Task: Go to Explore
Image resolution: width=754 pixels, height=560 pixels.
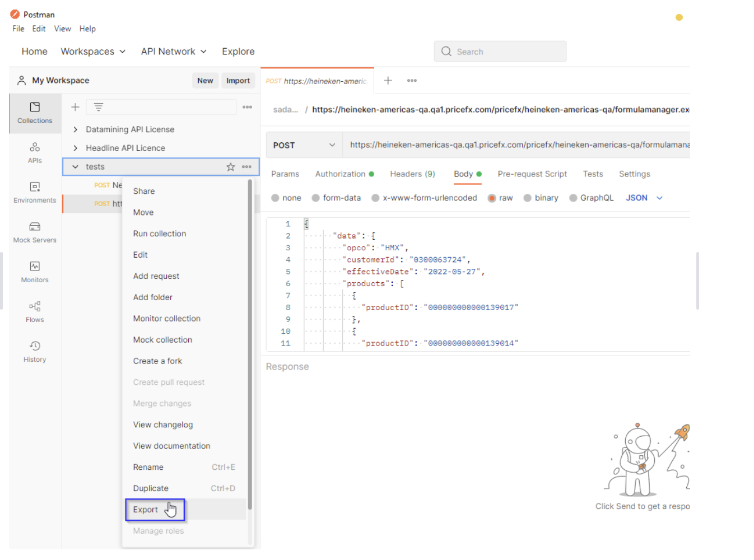Action: tap(238, 52)
